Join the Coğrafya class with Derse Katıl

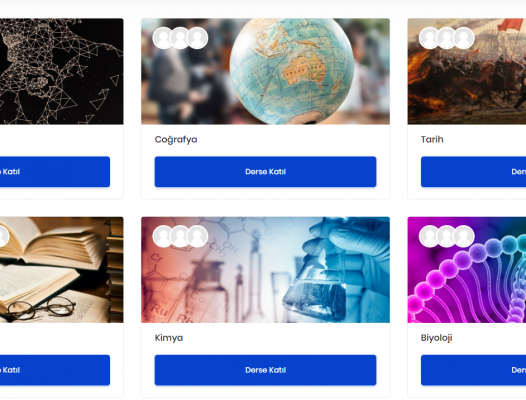coord(265,171)
